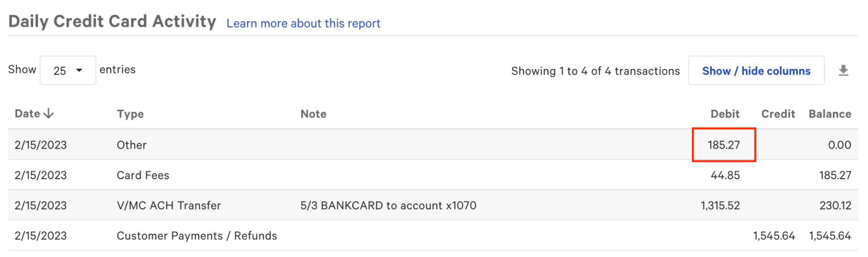868x257 pixels.
Task: Sort by the Note column header
Action: pos(313,114)
